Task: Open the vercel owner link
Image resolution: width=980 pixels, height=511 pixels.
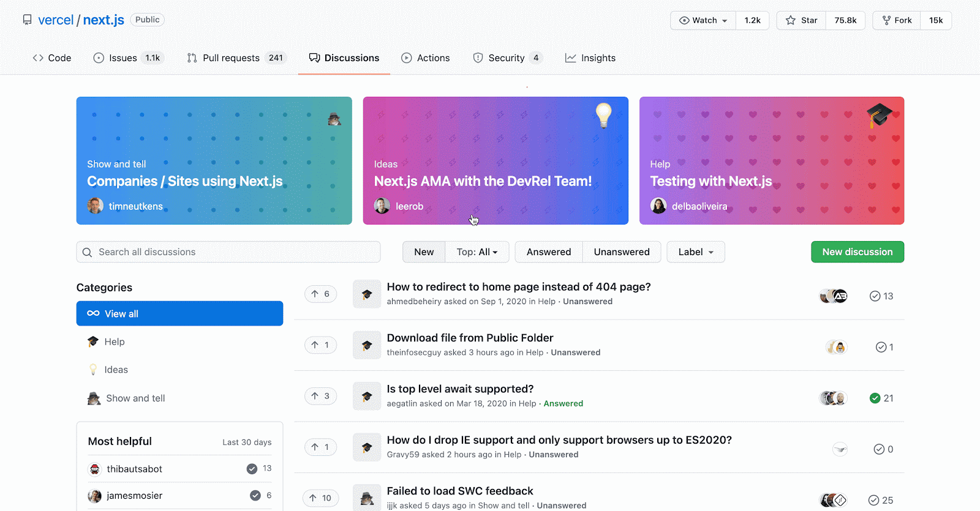Action: (x=56, y=20)
